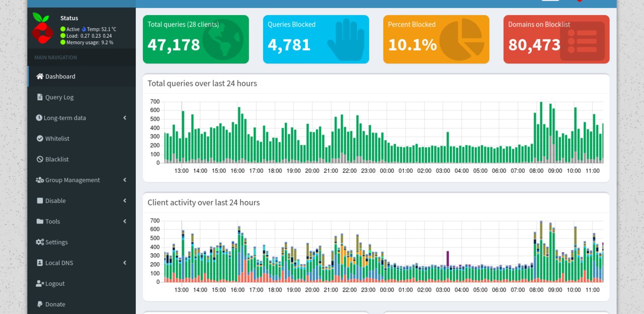
Task: Click the list icon on Domains on Blocklist
Action: click(582, 41)
